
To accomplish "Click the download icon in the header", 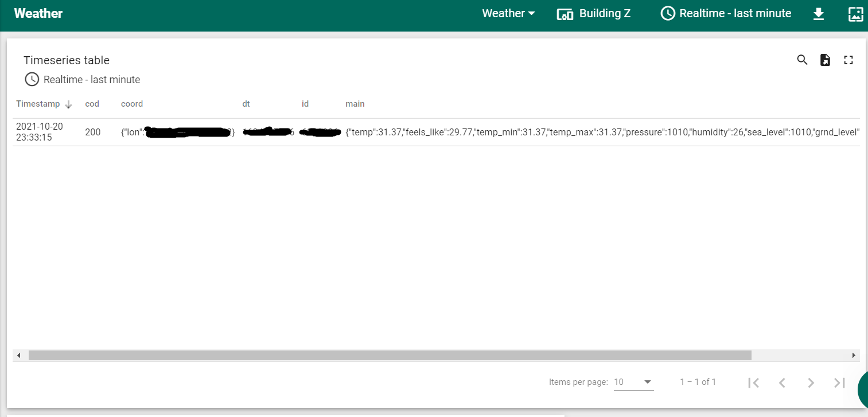I will click(818, 13).
